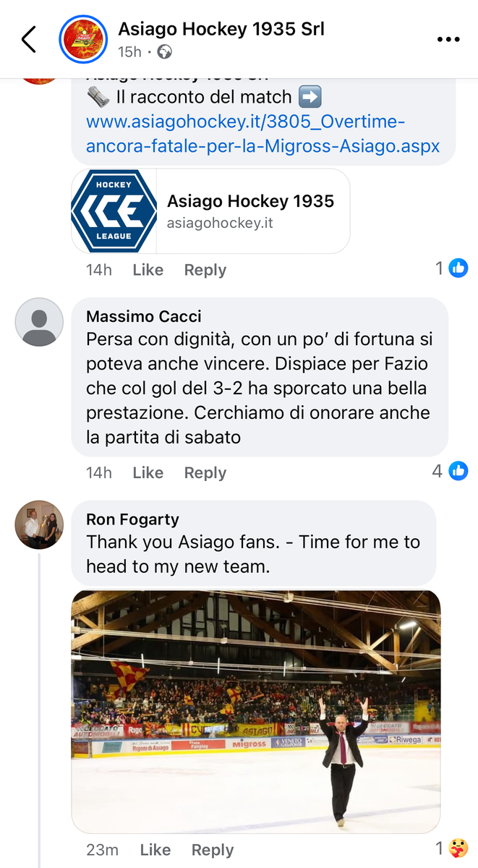Reply to the match report comment
The image size is (478, 868).
pyautogui.click(x=205, y=270)
